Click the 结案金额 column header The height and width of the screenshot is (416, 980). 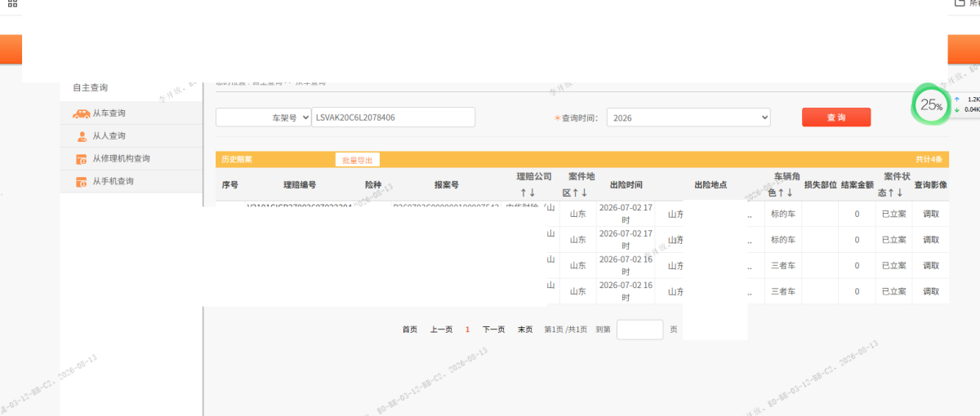pos(857,185)
